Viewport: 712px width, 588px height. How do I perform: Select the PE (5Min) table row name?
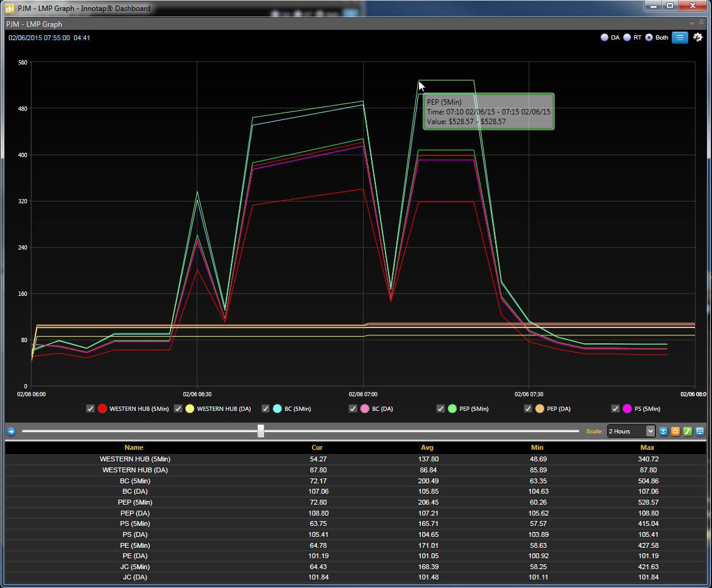pos(135,545)
